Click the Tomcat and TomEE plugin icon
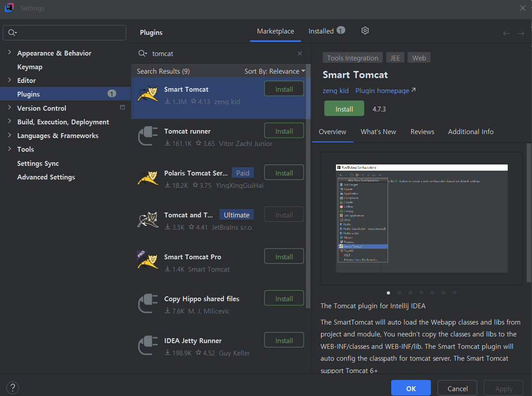The image size is (532, 396). click(148, 220)
